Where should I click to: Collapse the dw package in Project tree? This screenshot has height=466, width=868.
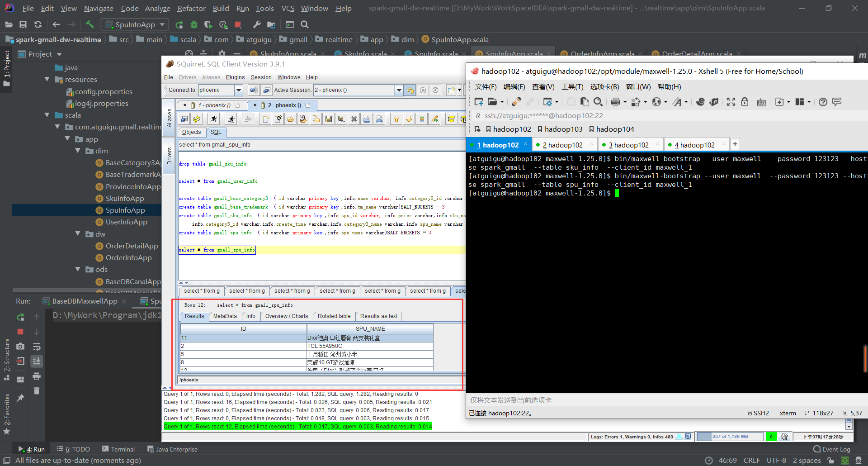(x=78, y=234)
